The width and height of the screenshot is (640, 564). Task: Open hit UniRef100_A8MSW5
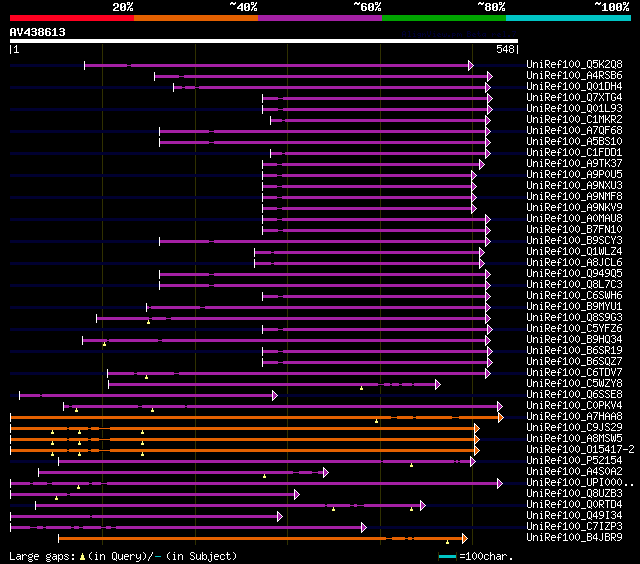574,439
